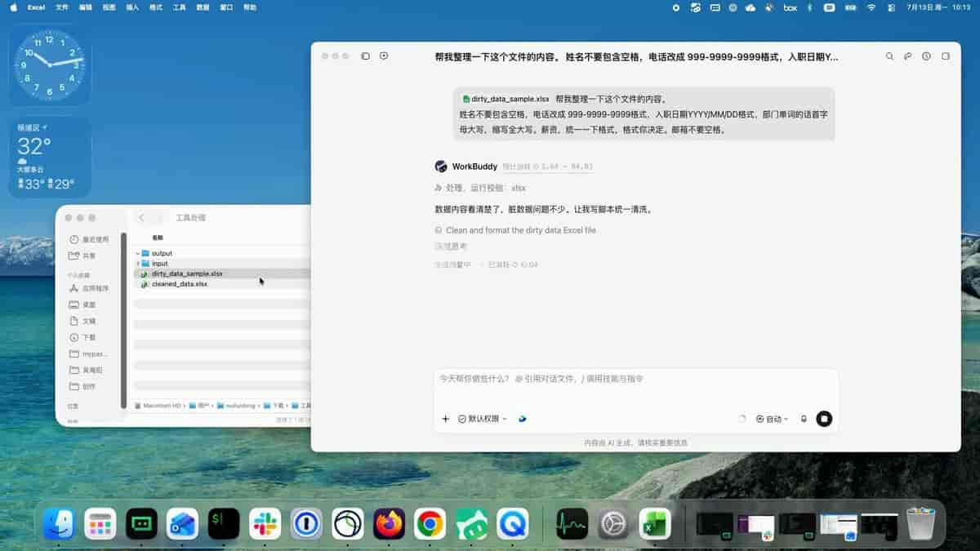Viewport: 980px width, 551px height.
Task: Open System Settings from the Dock
Action: click(613, 523)
